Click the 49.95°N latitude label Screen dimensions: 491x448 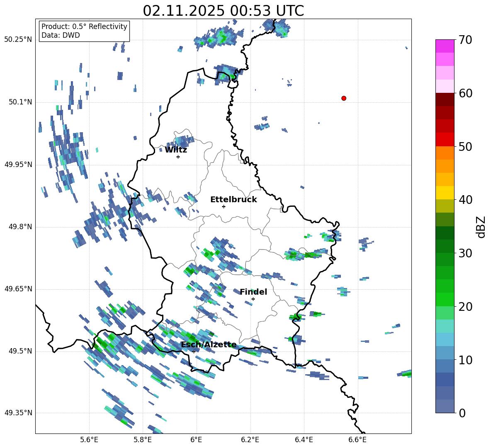tap(18, 165)
